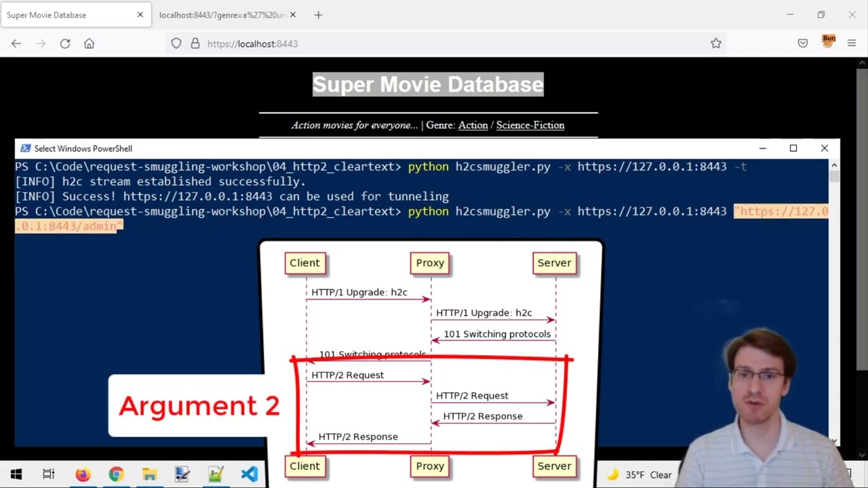Bookmark this page with the star
The height and width of the screenshot is (488, 868).
pos(716,43)
